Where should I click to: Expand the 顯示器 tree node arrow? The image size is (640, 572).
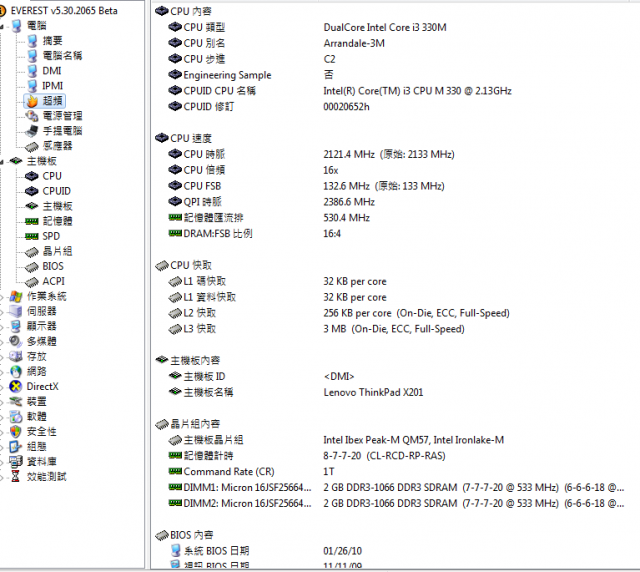pyautogui.click(x=2, y=327)
